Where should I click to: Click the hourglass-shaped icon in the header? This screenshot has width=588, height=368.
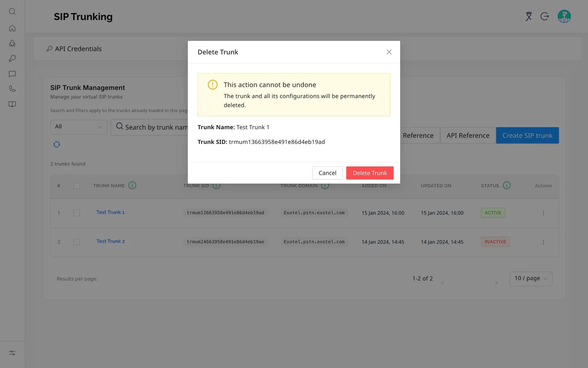(529, 16)
